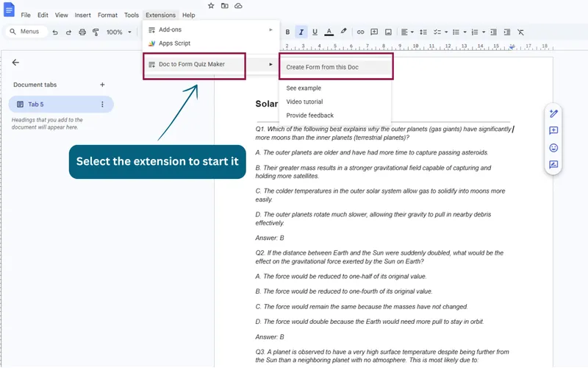The height and width of the screenshot is (368, 588).
Task: Click the right indent ruler marker
Action: click(512, 47)
